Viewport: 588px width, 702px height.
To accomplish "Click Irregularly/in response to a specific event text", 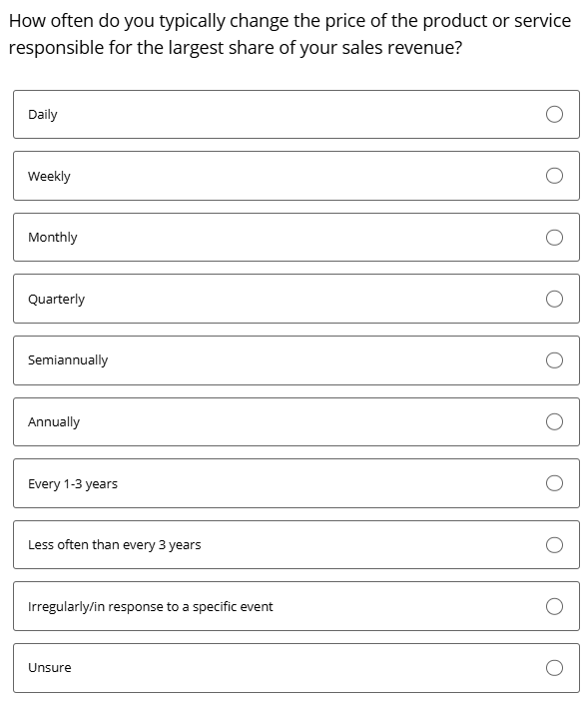I will [x=150, y=607].
